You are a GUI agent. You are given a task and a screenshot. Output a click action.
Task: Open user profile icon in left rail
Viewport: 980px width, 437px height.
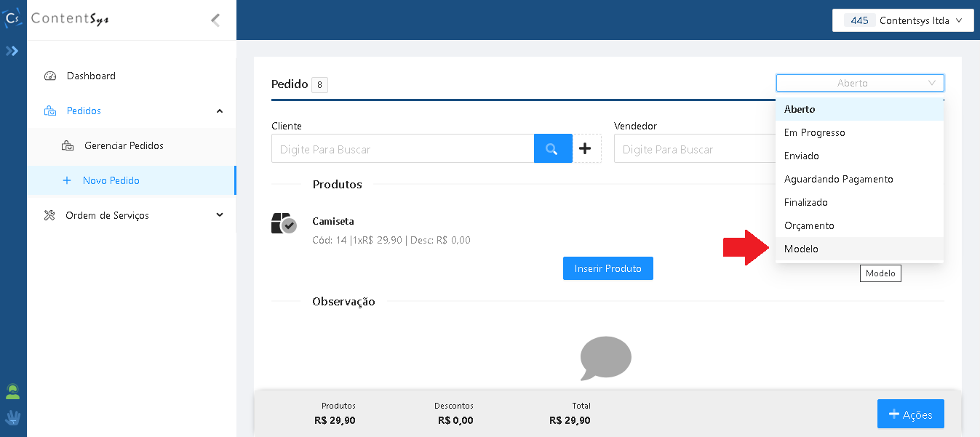(12, 392)
